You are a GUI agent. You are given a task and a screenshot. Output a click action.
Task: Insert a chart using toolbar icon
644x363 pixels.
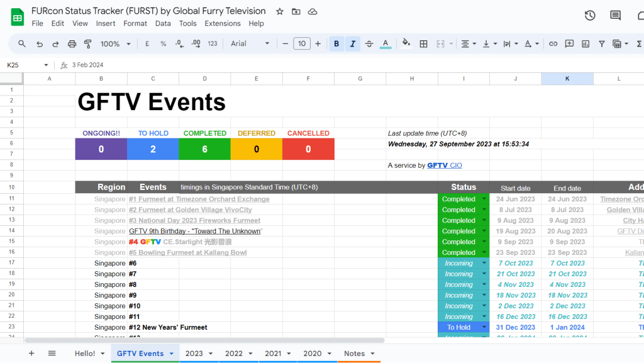click(586, 44)
